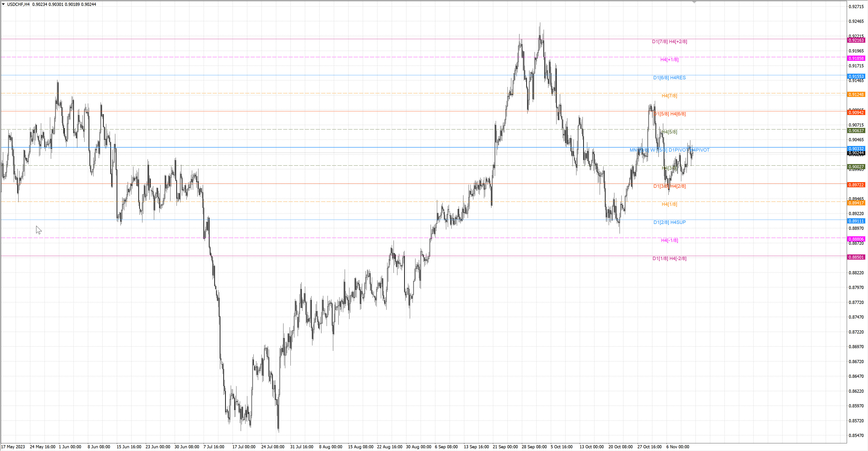Click the 7 Jul 16:00 time label

pos(214,447)
